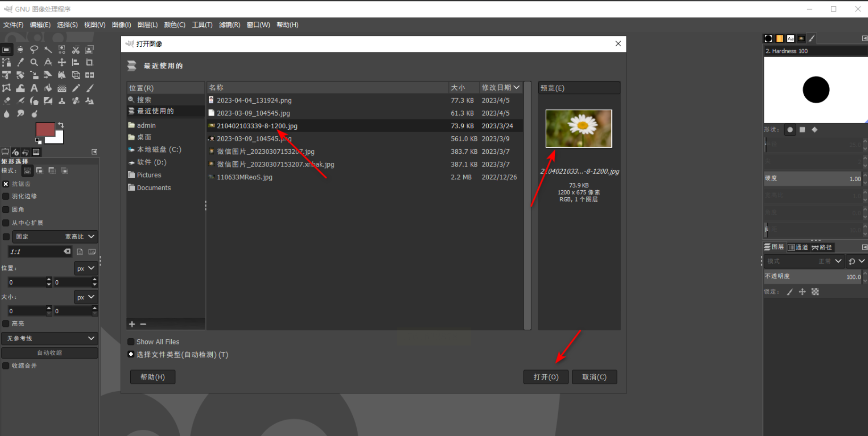Swap foreground and background colors
This screenshot has width=868, height=436.
pyautogui.click(x=60, y=125)
